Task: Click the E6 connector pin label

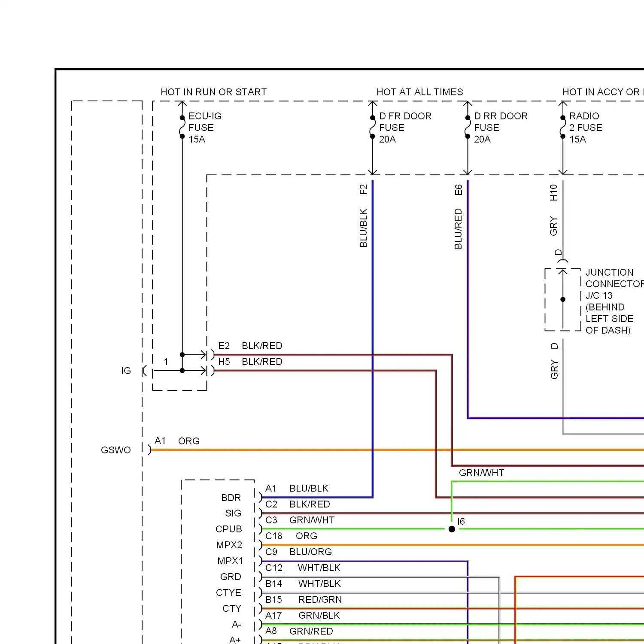Action: click(x=458, y=190)
